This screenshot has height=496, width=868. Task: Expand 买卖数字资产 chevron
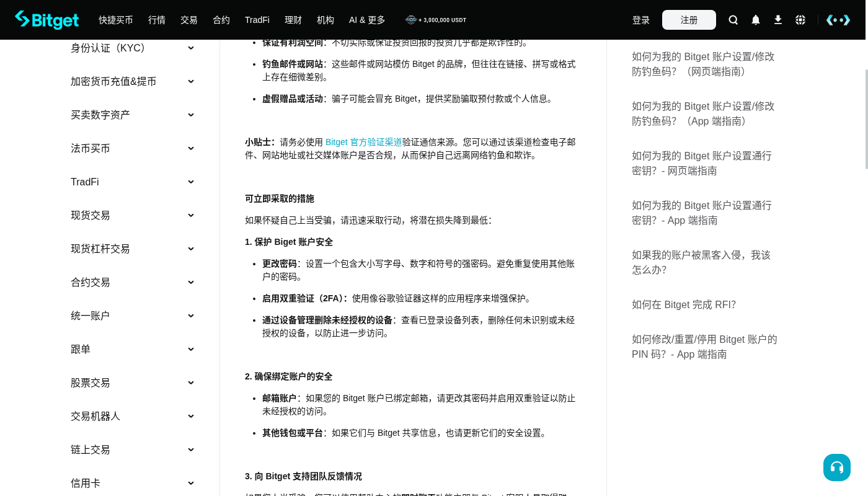coord(191,115)
